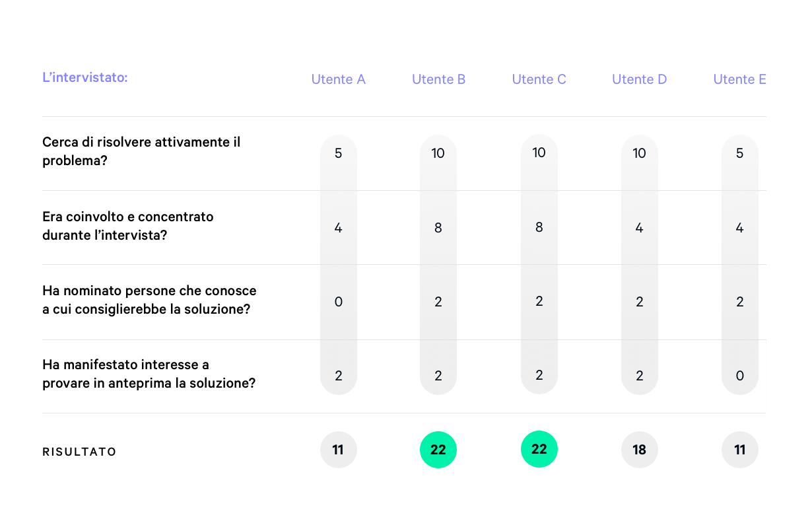Viewport: 812px width, 529px height.
Task: Click Utente B's score of 8
Action: [x=438, y=228]
